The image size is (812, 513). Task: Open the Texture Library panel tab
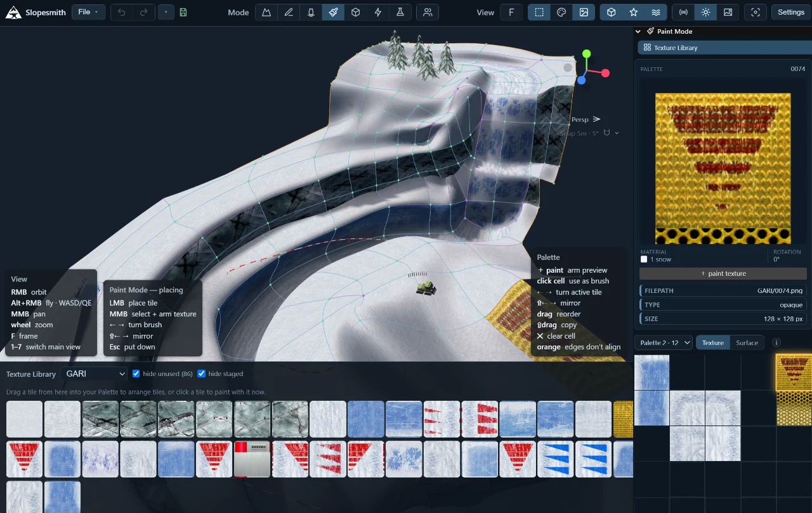coord(723,48)
